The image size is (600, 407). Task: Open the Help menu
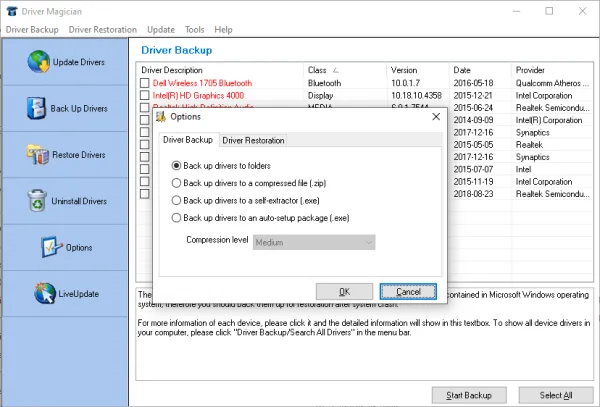point(223,29)
